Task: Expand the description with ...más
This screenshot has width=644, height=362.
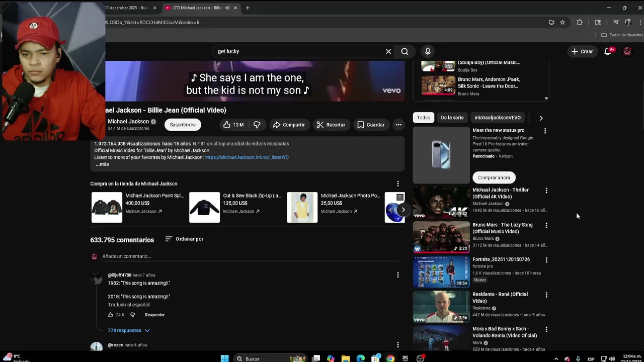Action: [x=102, y=164]
